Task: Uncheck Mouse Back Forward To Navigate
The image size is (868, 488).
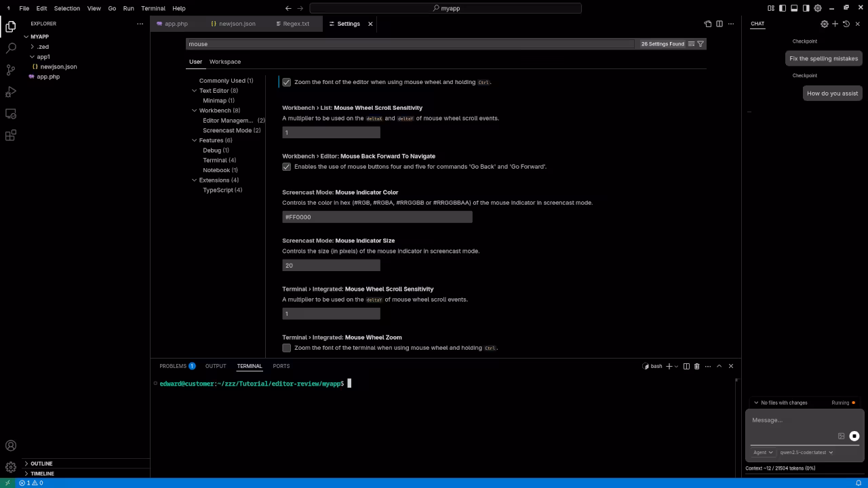Action: coord(286,166)
